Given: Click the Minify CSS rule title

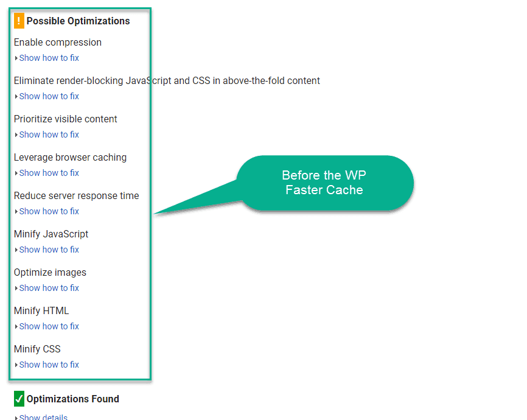Looking at the screenshot, I should click(x=37, y=349).
